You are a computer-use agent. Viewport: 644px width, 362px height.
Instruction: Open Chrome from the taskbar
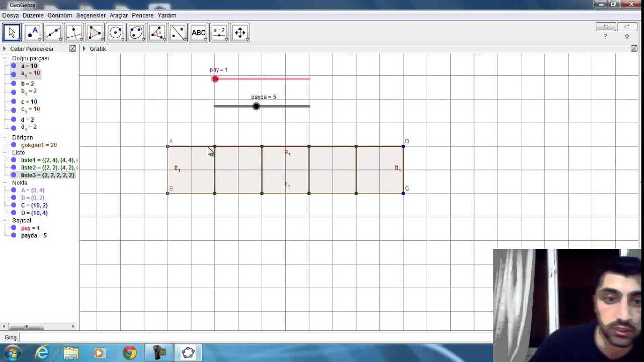point(129,353)
